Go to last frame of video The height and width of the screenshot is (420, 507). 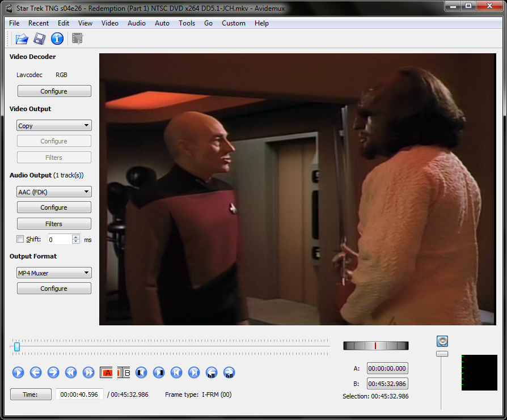click(194, 372)
